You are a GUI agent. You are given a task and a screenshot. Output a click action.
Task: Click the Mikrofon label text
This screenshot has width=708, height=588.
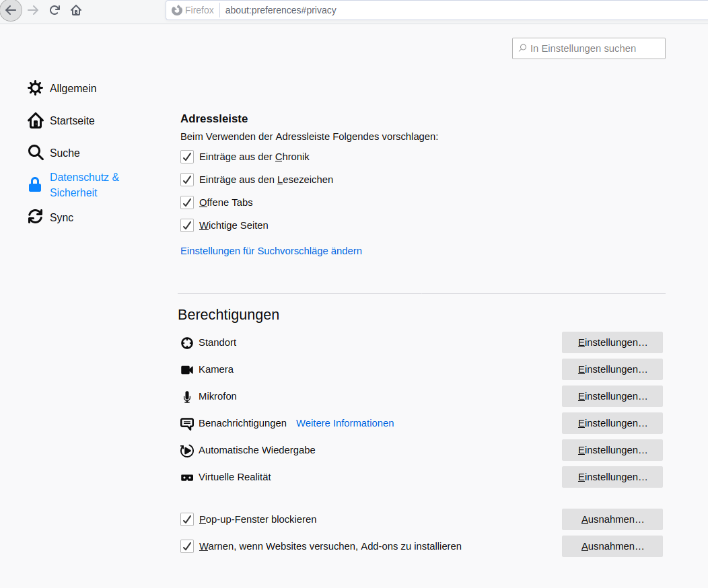point(217,396)
